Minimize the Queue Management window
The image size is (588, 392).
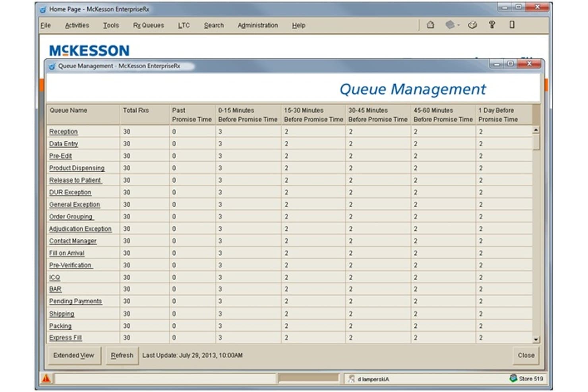coord(496,64)
